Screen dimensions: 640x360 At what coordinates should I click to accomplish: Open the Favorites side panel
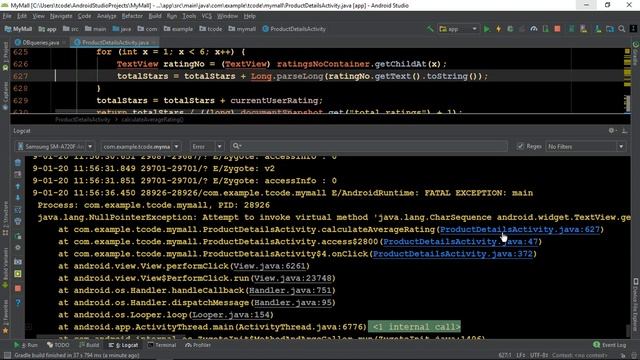click(5, 316)
